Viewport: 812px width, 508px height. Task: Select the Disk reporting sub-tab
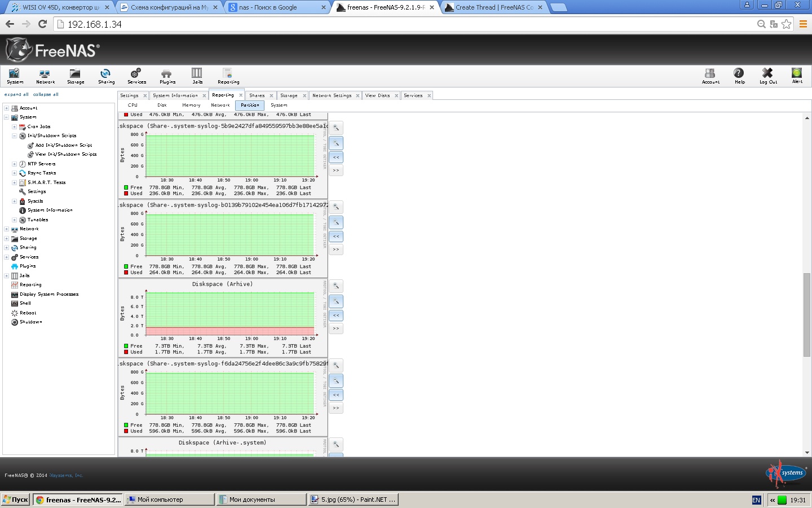162,105
